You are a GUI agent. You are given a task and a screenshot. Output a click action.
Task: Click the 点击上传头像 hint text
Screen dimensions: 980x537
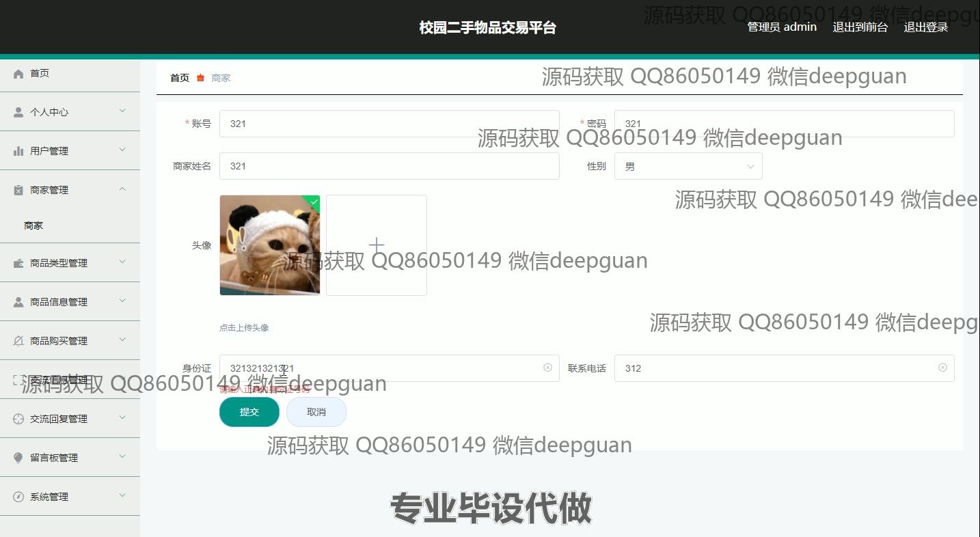tap(244, 328)
